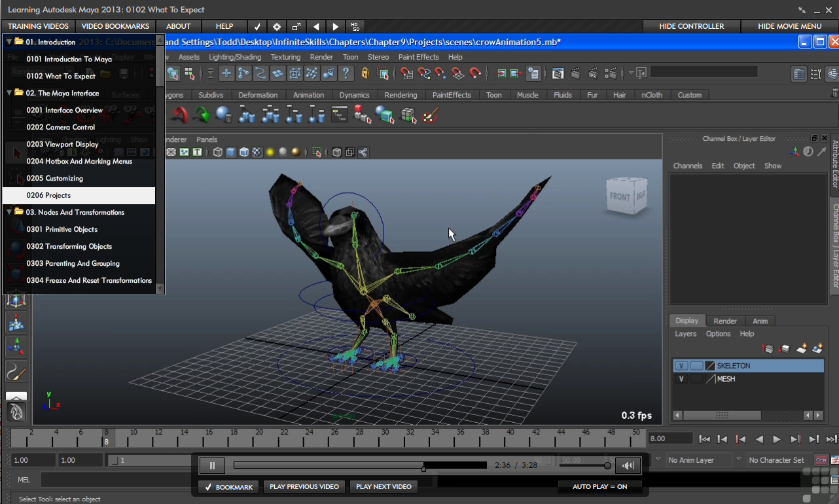839x504 pixels.
Task: Collapse the 01. Introduction chapter folder
Action: [x=9, y=42]
